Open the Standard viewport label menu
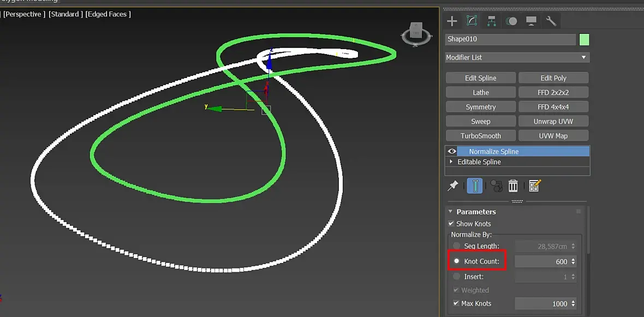The image size is (644, 317). (x=65, y=14)
